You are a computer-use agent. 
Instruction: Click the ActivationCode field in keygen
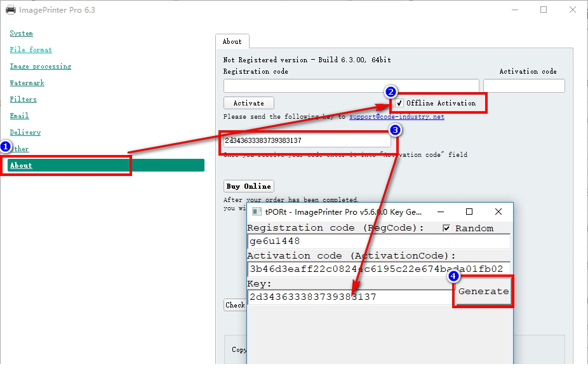point(379,269)
